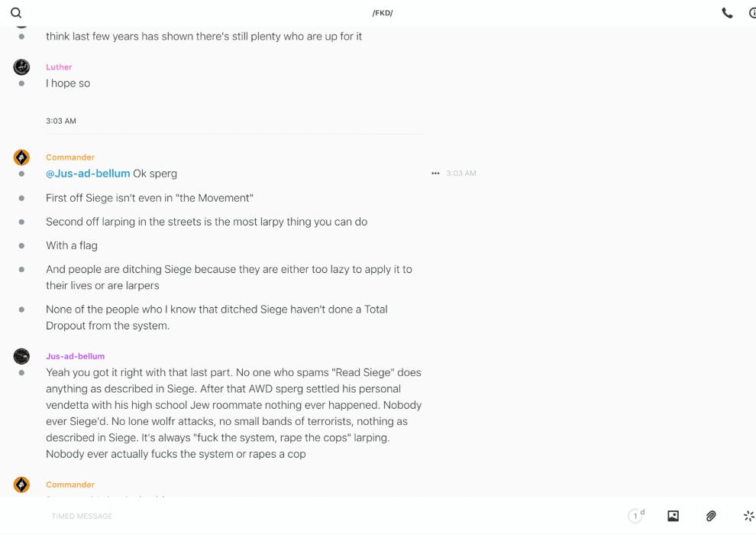Open the three-dot message options menu
The image size is (756, 535).
pyautogui.click(x=435, y=173)
